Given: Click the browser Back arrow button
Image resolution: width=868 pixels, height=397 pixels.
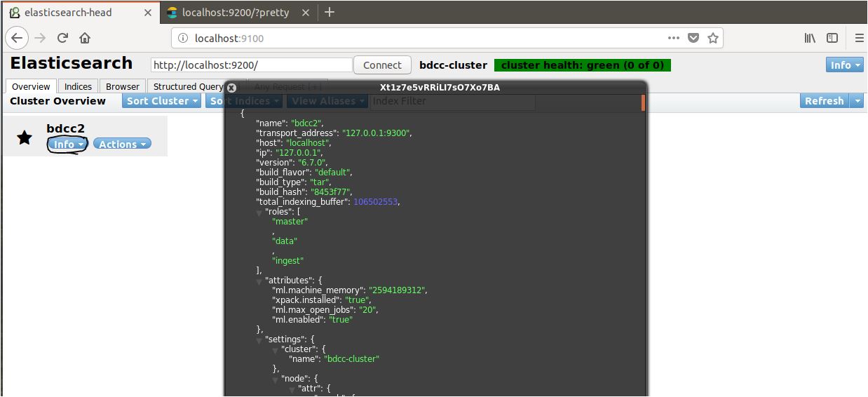Looking at the screenshot, I should tap(16, 38).
